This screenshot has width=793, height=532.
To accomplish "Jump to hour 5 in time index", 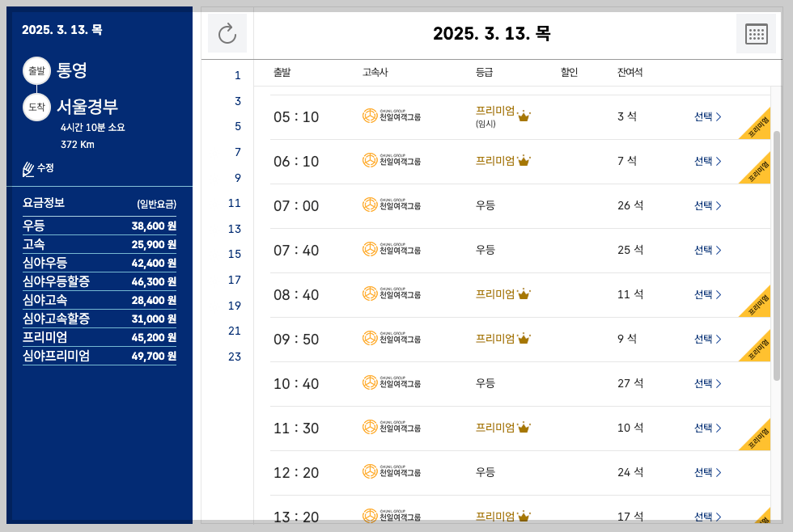I will 237,126.
